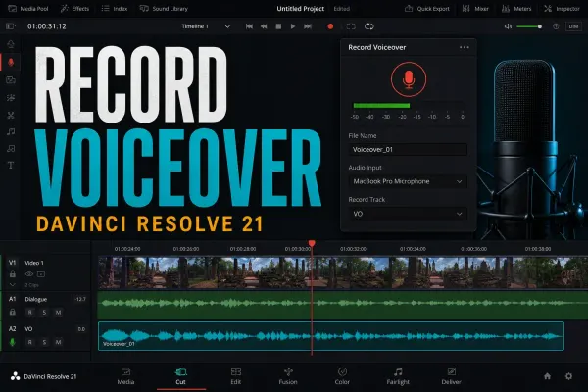
Task: Toggle the DIM button
Action: [573, 26]
